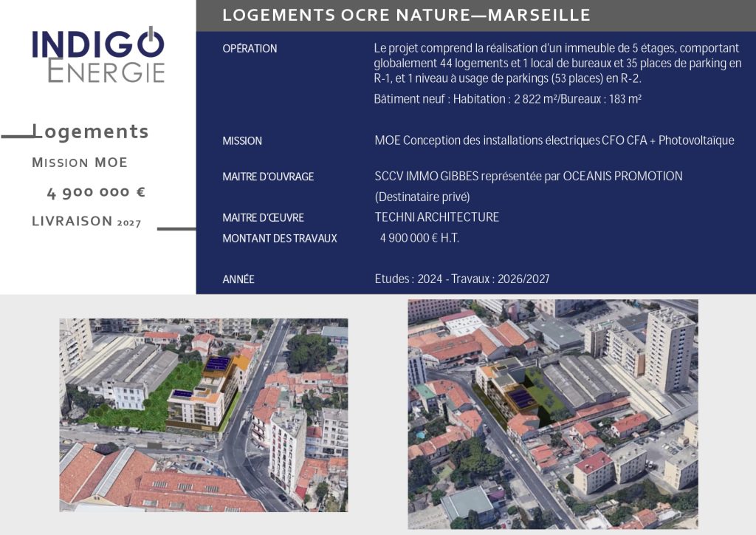756x535 pixels.
Task: Click the "Bâtiment neuf : Habitation" surface line
Action: [508, 99]
